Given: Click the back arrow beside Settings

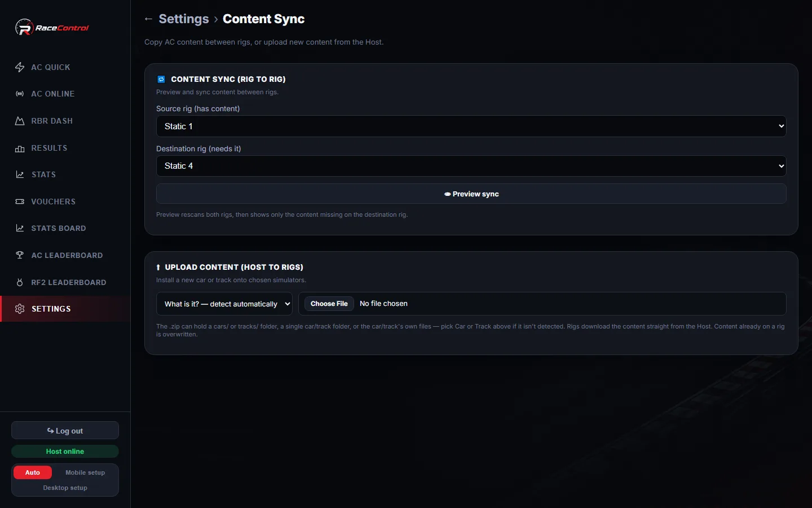Looking at the screenshot, I should pyautogui.click(x=148, y=19).
